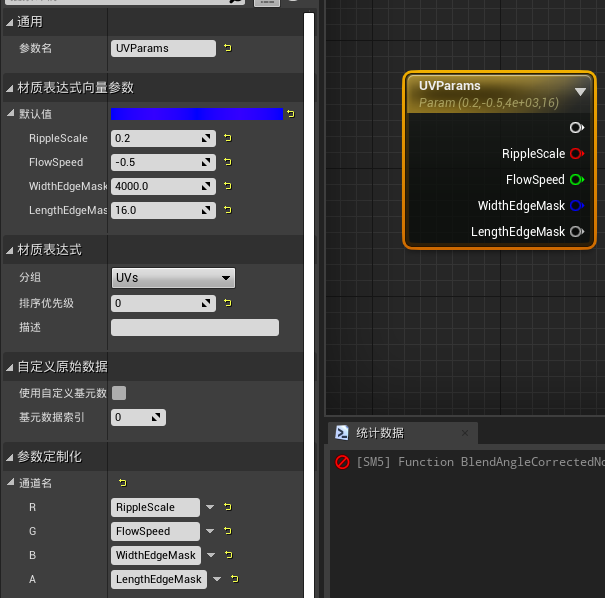Screen dimensions: 605x598
Task: Click spin arrow in RippleScale value field
Action: [206, 138]
